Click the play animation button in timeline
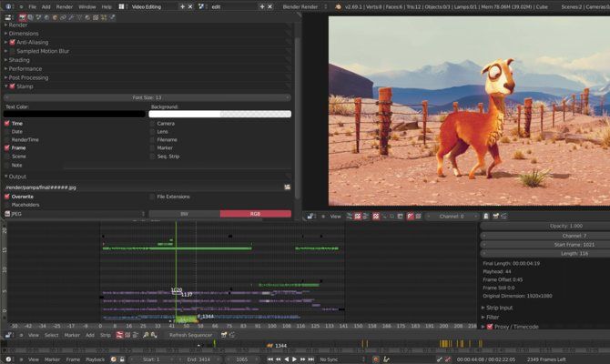610x364 pixels. coord(294,359)
